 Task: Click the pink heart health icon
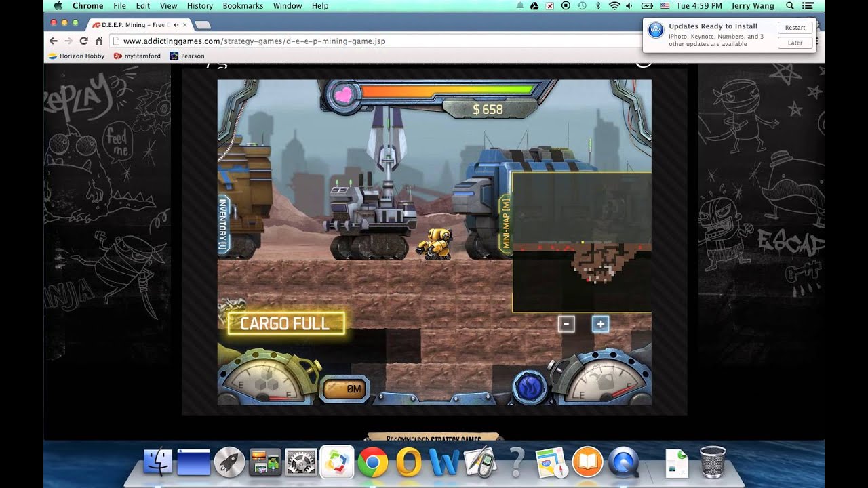click(344, 95)
